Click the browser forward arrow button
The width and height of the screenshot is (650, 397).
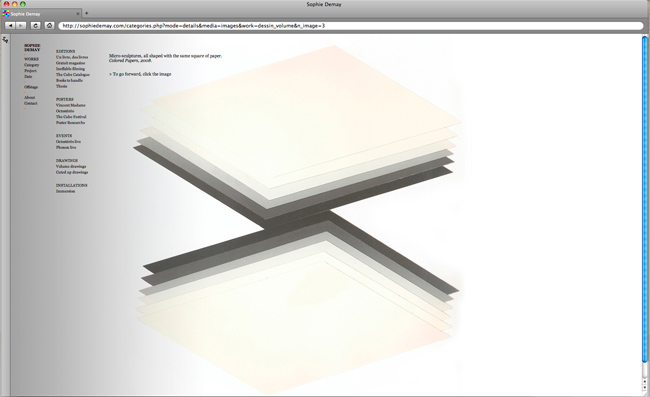21,26
